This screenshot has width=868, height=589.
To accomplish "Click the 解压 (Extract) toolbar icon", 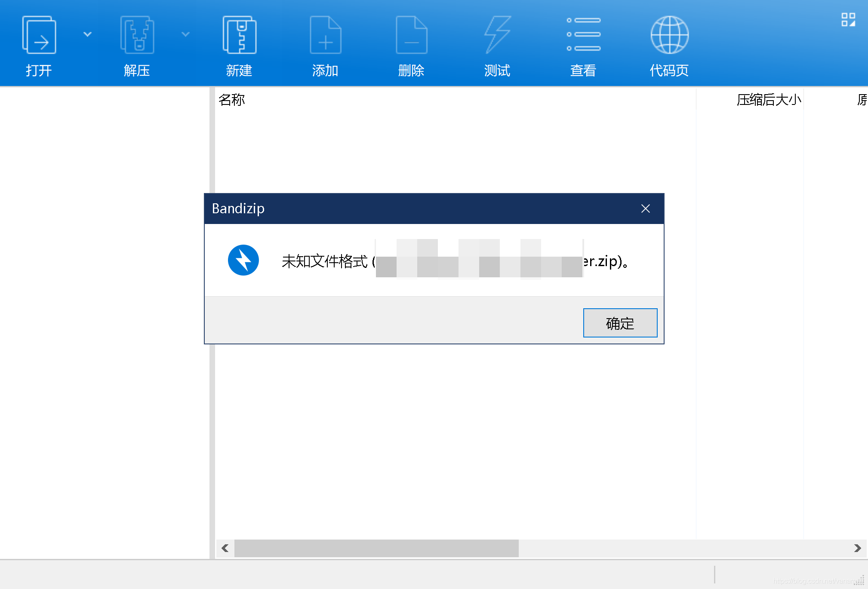I will (137, 35).
